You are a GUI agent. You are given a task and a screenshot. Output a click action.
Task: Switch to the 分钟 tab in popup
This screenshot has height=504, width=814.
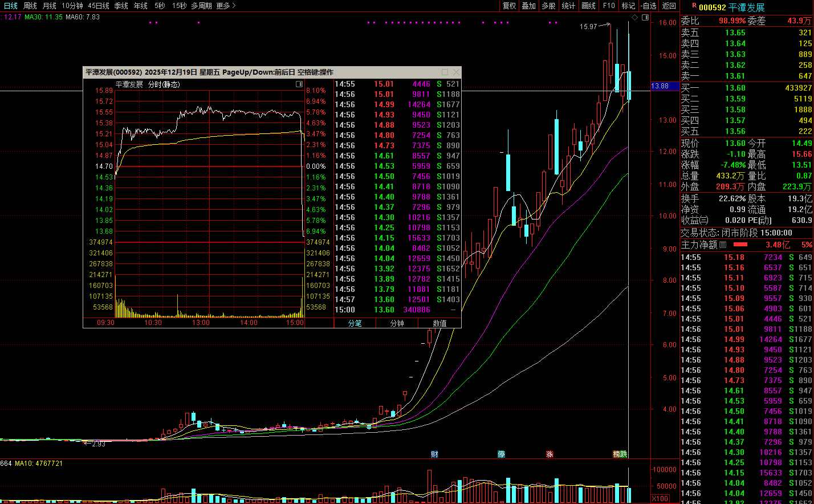[397, 323]
